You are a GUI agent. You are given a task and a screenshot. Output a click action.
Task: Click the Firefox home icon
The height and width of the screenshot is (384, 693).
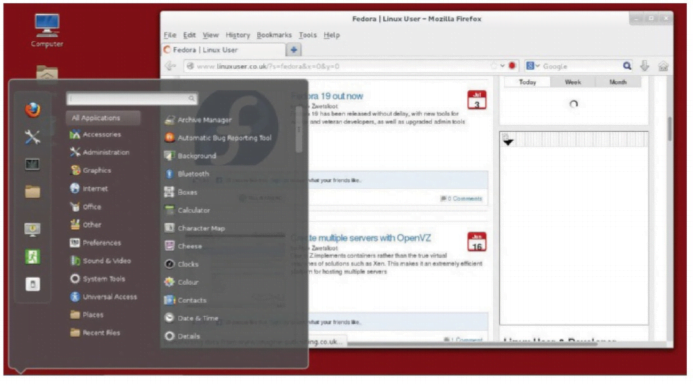[663, 66]
